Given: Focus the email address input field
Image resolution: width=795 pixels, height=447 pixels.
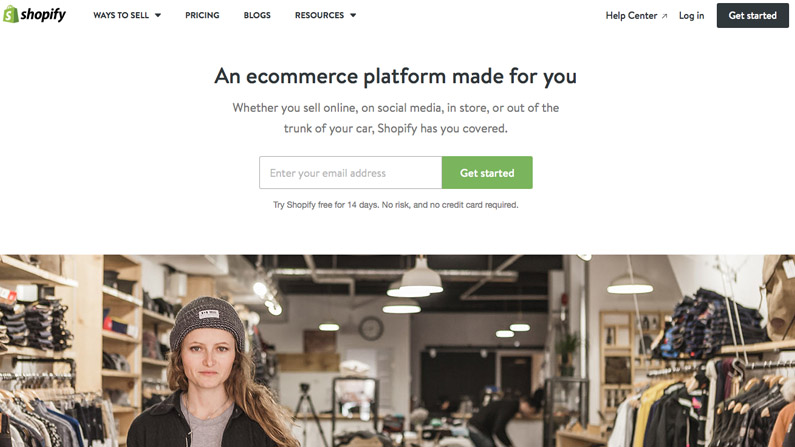Looking at the screenshot, I should [350, 172].
